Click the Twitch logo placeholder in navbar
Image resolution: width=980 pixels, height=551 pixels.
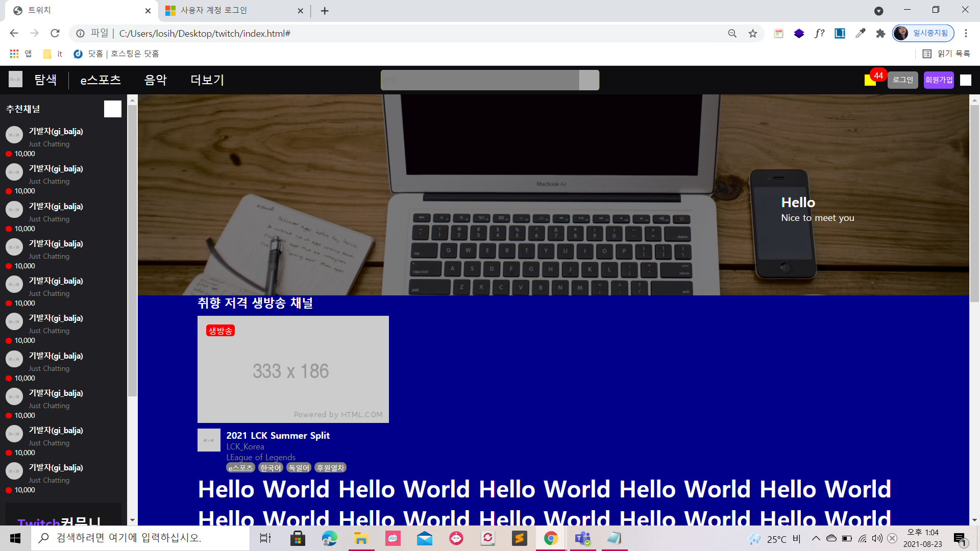pos(15,79)
